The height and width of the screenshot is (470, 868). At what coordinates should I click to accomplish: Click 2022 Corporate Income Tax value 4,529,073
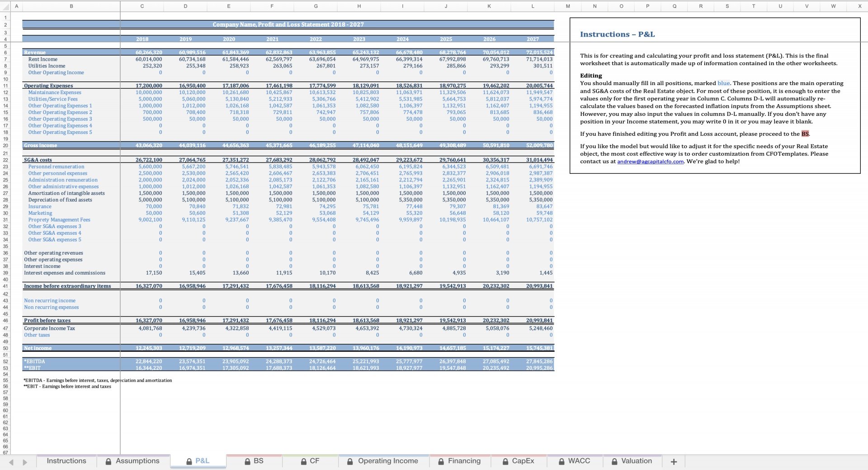(324, 328)
